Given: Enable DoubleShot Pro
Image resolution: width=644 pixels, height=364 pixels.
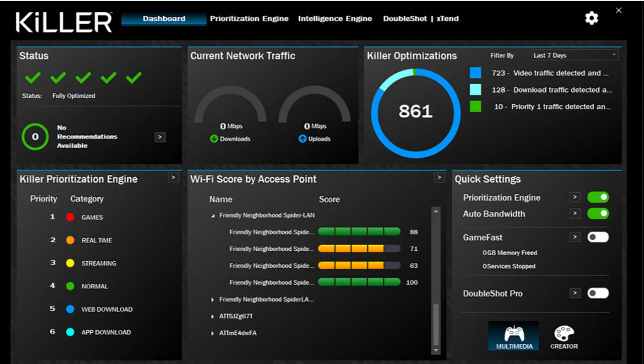Looking at the screenshot, I should [598, 293].
